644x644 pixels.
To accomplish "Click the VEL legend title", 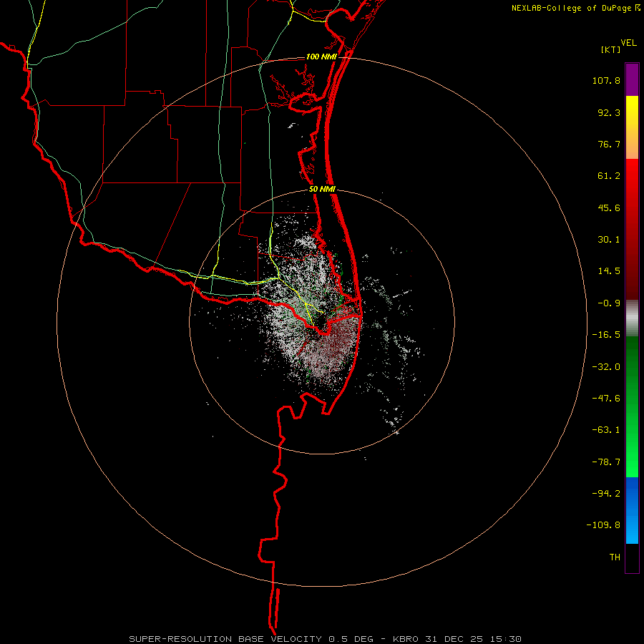I will pos(628,43).
